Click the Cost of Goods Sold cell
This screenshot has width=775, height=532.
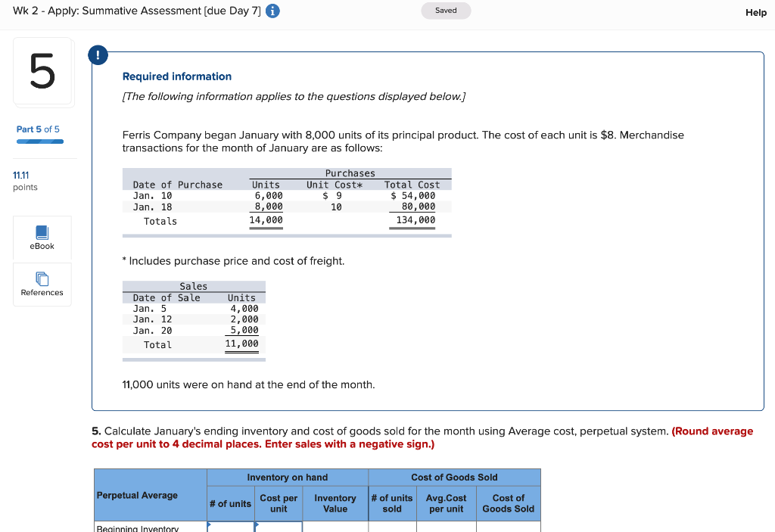click(508, 528)
